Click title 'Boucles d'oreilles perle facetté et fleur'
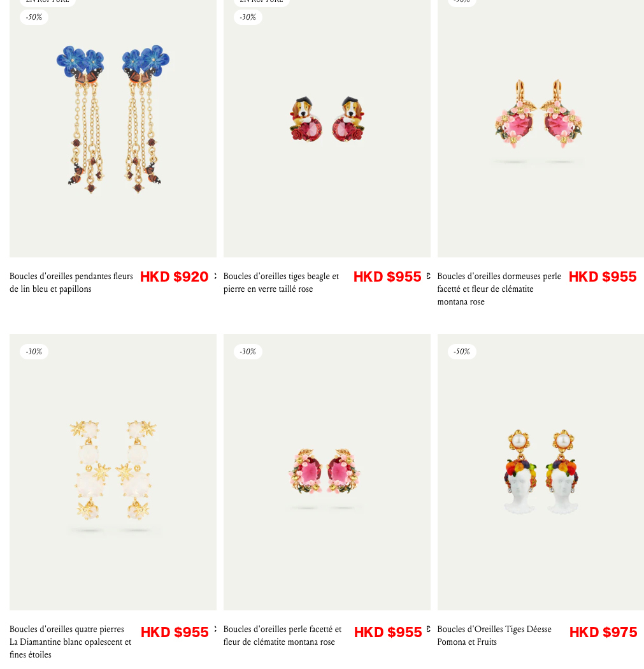This screenshot has width=644, height=669. (x=282, y=635)
